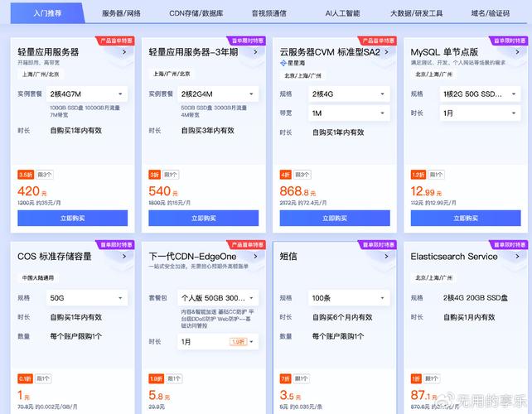Open the EdgeOne 个人版 50GB package dropdown

218,298
